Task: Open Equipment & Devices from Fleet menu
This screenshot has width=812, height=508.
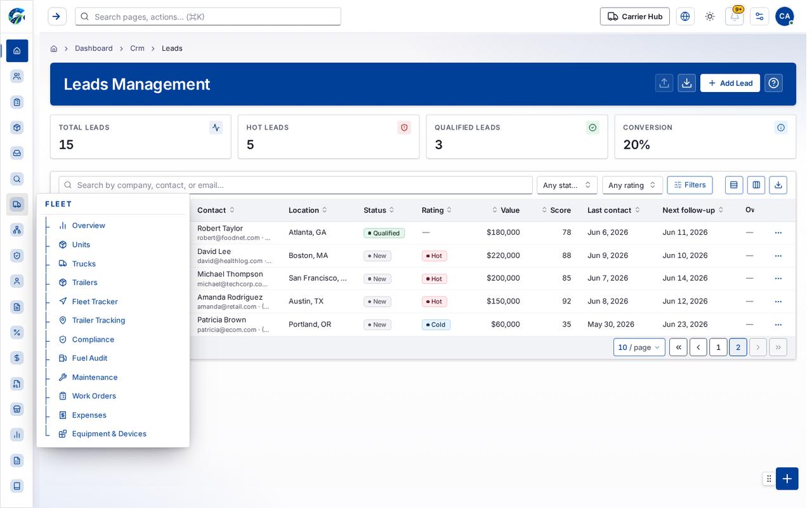Action: tap(109, 434)
